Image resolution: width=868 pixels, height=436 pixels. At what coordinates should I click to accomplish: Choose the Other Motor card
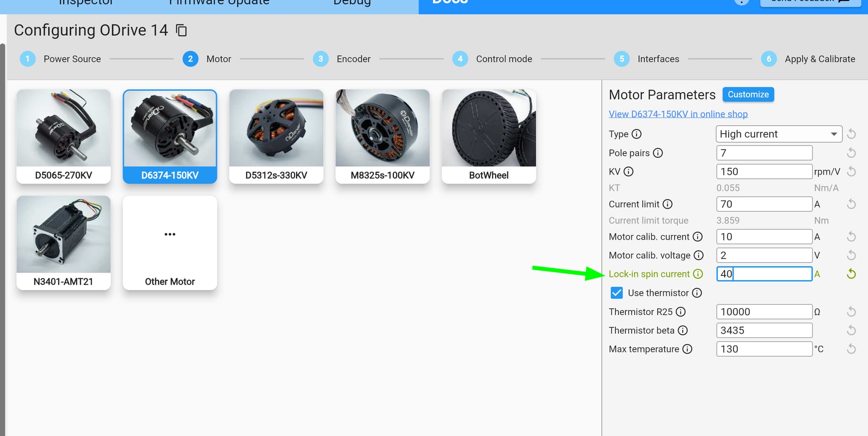click(170, 243)
